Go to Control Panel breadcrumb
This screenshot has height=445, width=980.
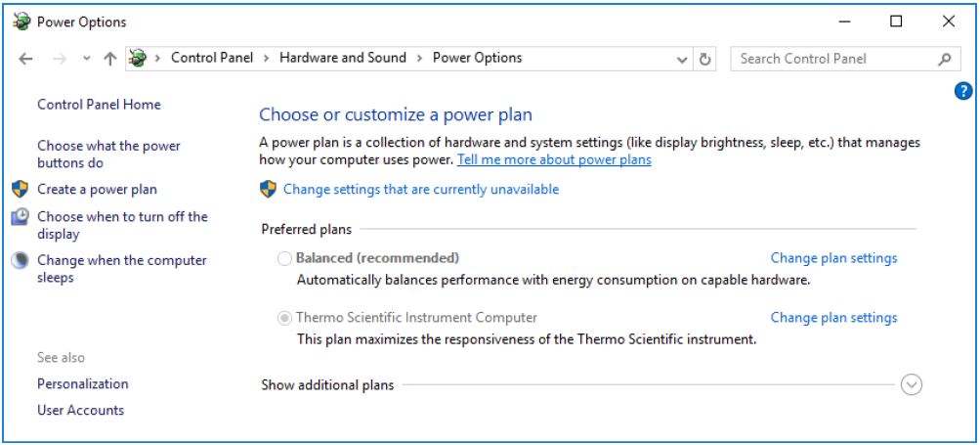coord(211,58)
